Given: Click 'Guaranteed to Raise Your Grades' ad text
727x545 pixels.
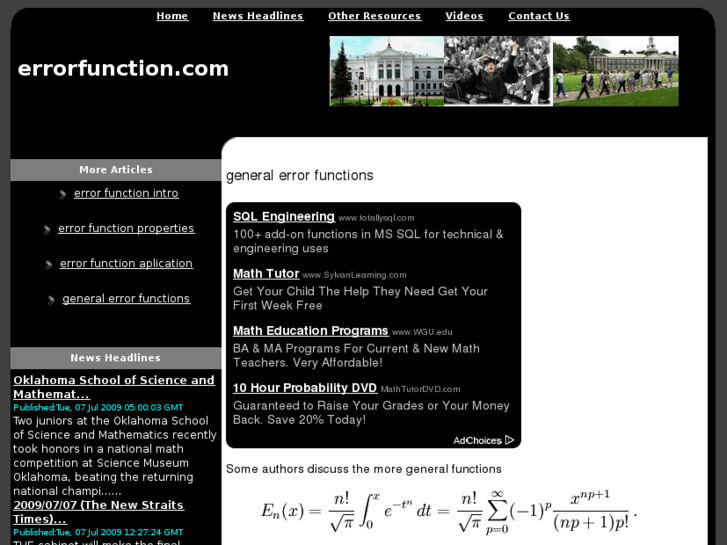Looking at the screenshot, I should click(x=371, y=412).
